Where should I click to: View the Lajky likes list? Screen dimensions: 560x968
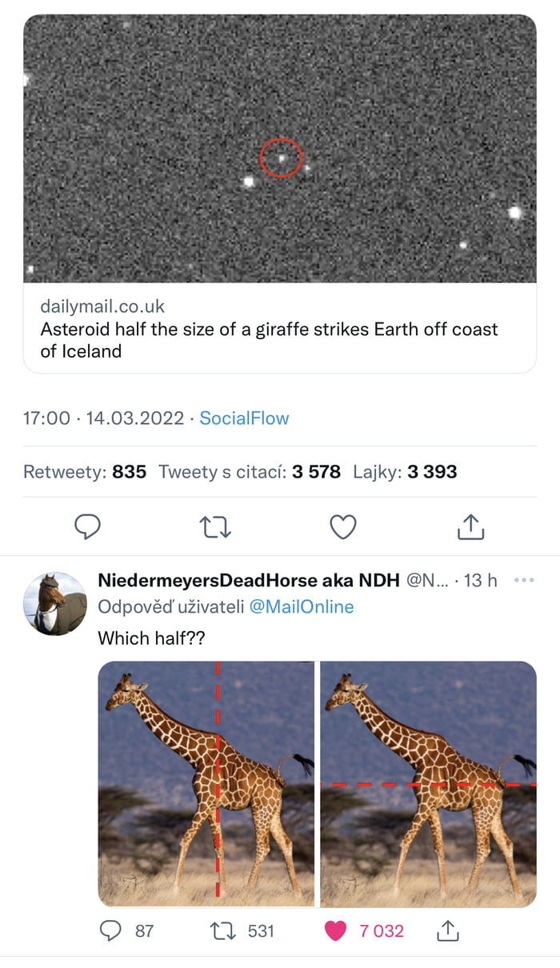[405, 472]
